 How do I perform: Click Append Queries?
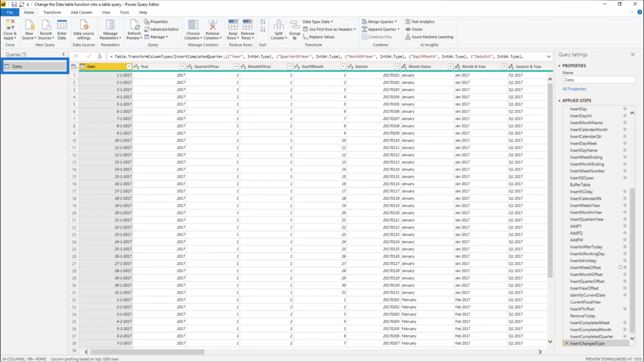tap(381, 29)
